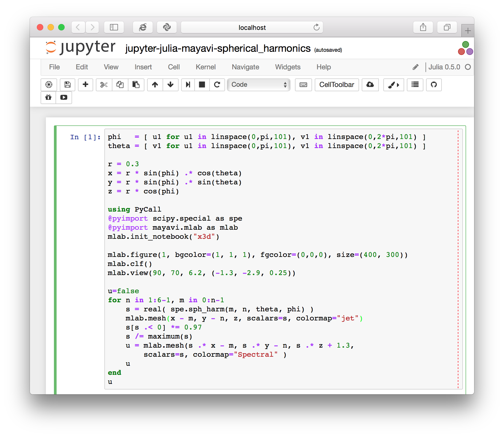The image size is (504, 437).
Task: Open a new tab with the plus button
Action: pos(468,31)
